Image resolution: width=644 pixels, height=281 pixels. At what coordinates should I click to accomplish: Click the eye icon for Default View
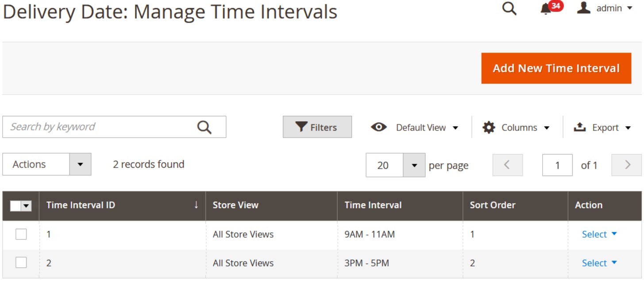pos(379,127)
